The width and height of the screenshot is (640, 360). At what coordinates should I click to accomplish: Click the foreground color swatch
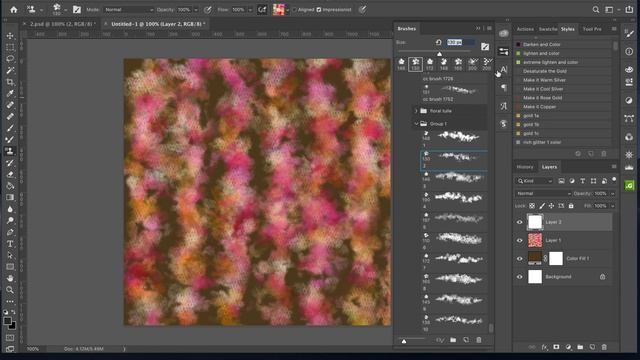(7, 321)
